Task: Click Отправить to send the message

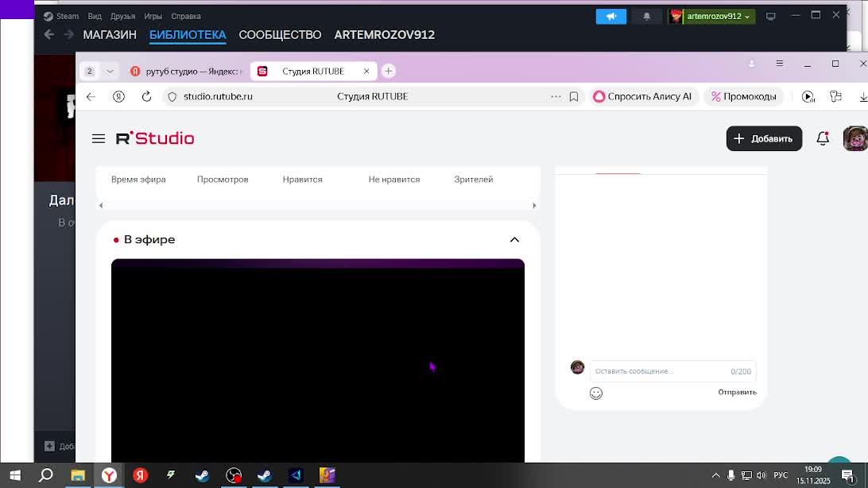Action: pyautogui.click(x=737, y=393)
